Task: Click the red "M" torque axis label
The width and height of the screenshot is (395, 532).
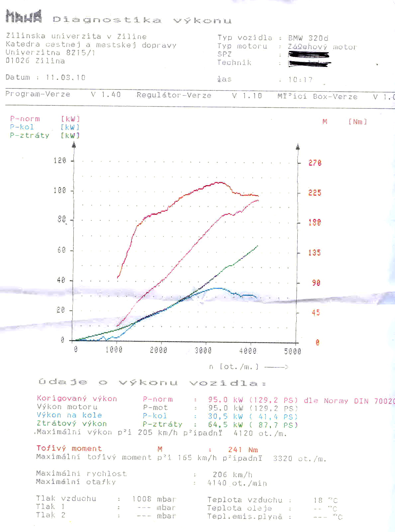Action: point(325,122)
